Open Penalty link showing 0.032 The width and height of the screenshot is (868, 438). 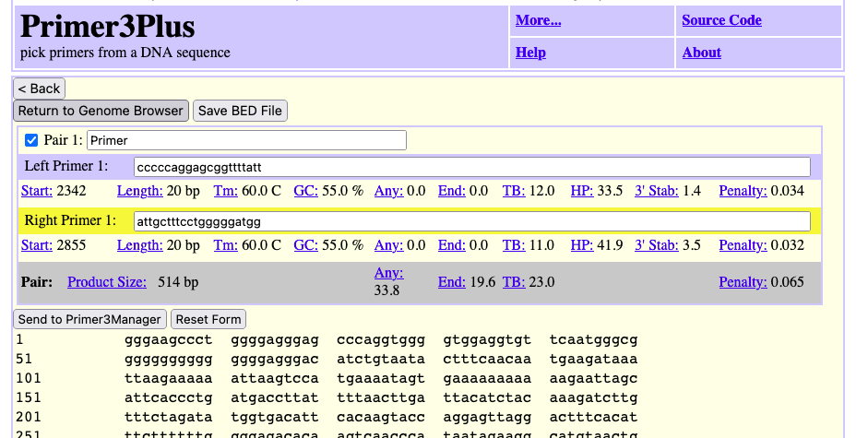pos(743,245)
